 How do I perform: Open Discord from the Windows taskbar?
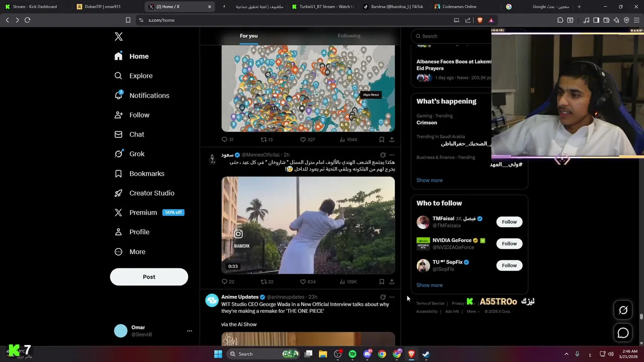[367, 354]
